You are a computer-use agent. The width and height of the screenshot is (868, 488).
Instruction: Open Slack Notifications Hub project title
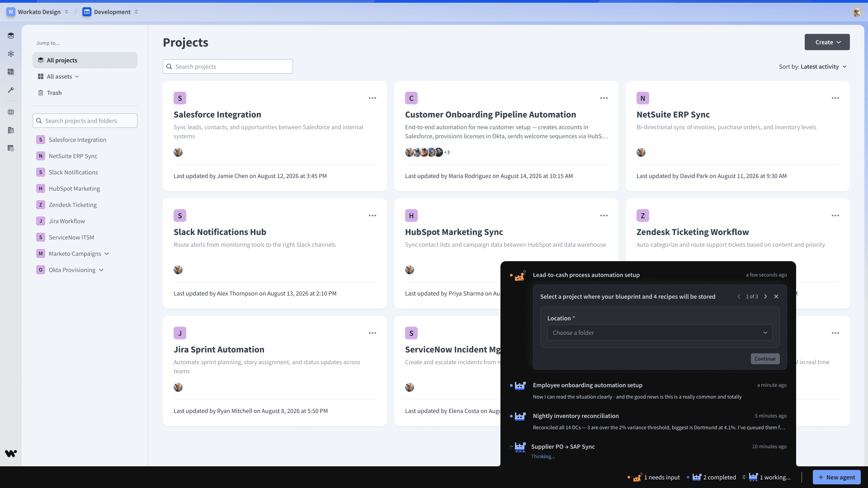(x=220, y=232)
